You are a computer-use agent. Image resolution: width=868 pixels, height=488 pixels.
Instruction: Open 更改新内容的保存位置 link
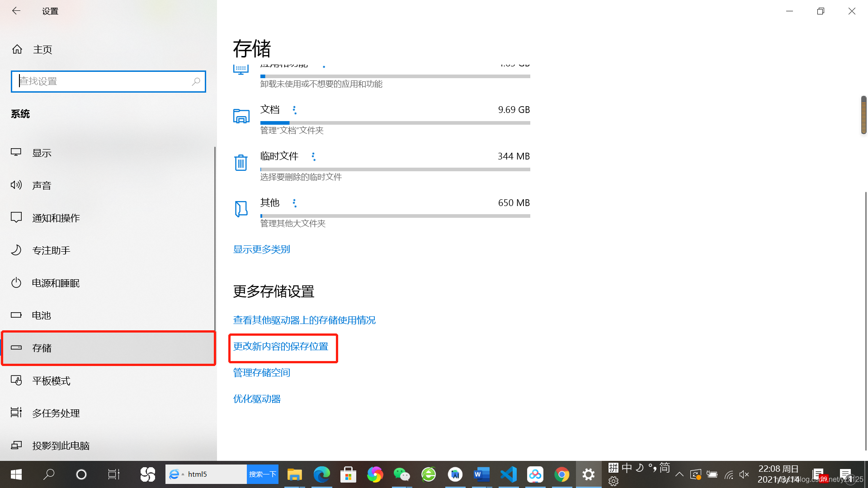coord(281,347)
